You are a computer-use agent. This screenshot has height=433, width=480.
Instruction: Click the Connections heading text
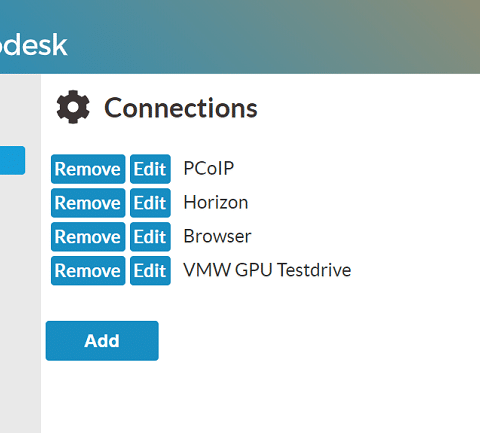tap(181, 108)
